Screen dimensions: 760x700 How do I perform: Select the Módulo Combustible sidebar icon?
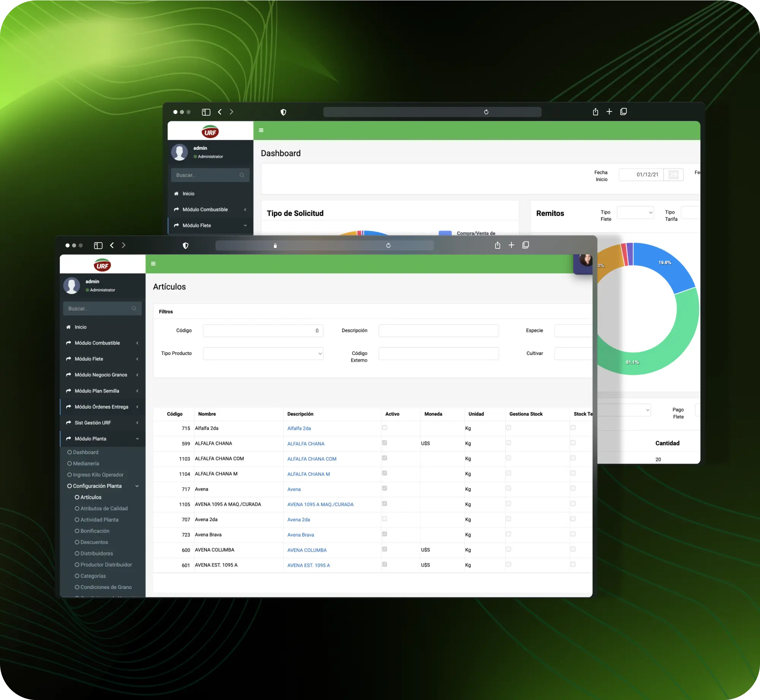(68, 343)
